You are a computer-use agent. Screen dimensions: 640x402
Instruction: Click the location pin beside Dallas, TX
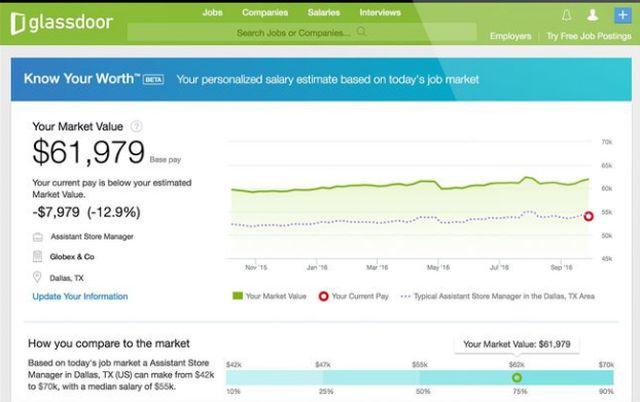(38, 277)
